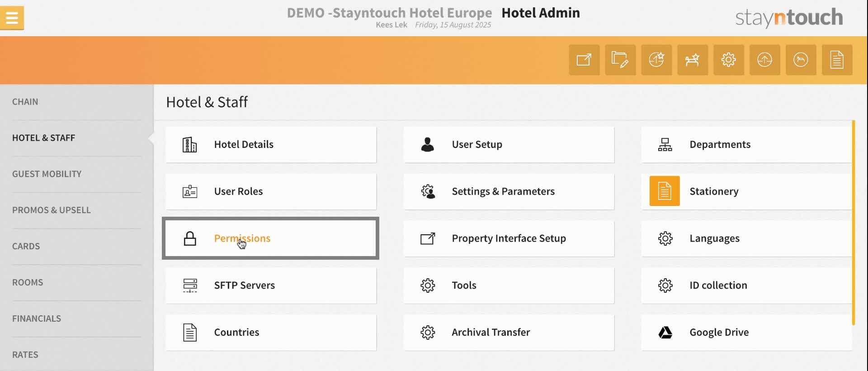The width and height of the screenshot is (868, 371).
Task: Click the Languages gear icon
Action: 665,238
